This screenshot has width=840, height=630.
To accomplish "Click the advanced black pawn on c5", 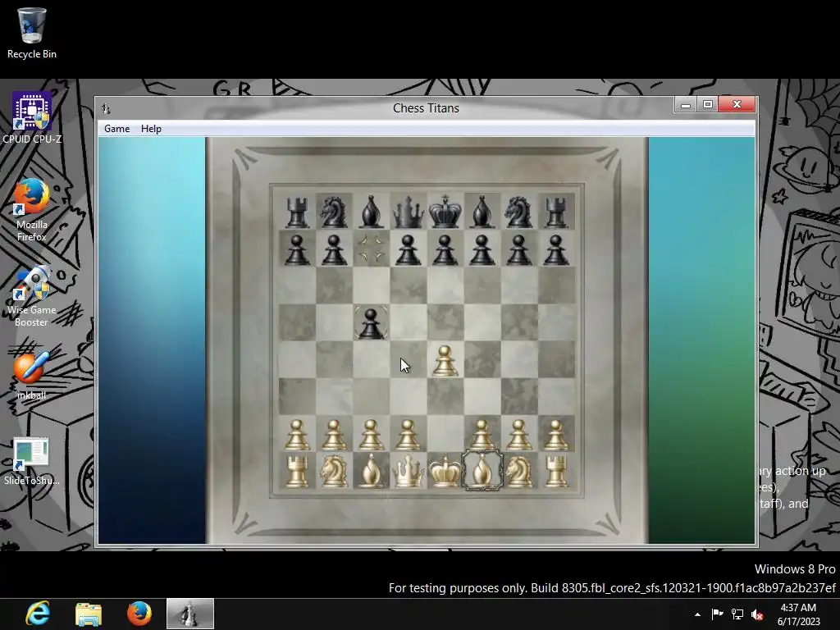I will (371, 323).
